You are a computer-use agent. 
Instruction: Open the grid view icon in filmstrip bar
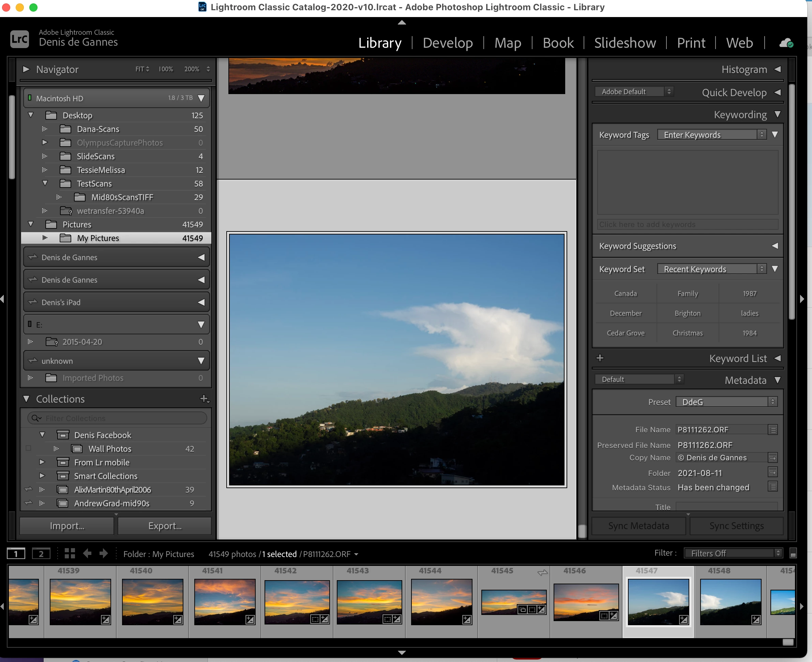(70, 553)
